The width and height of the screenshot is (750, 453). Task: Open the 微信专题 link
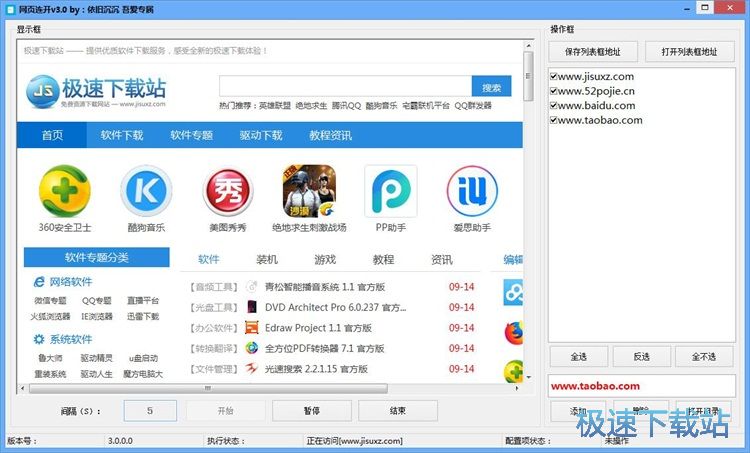coord(50,300)
